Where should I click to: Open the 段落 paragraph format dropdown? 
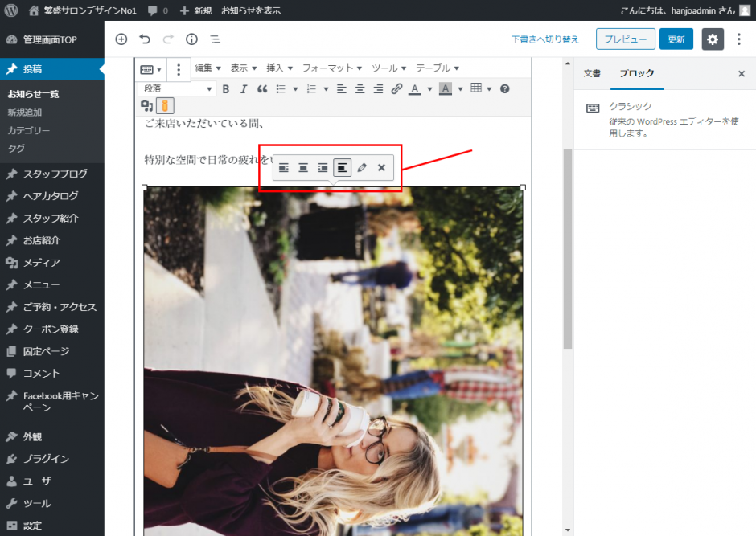[177, 89]
